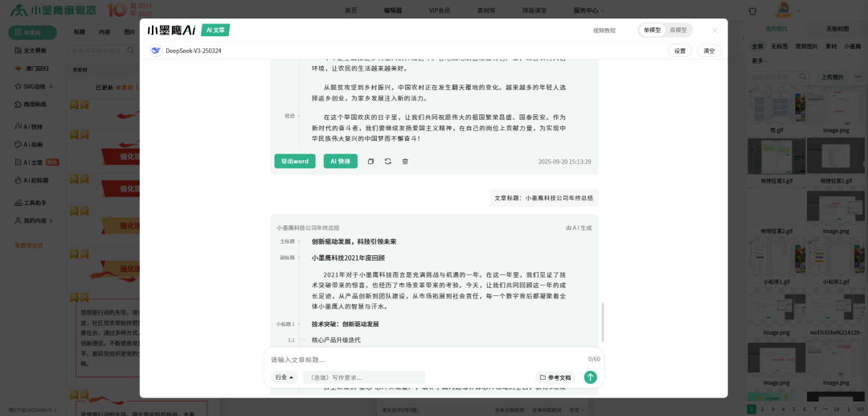This screenshot has height=416, width=868.
Task: Open the dropdown arrow beside the avatar
Action: (798, 10)
